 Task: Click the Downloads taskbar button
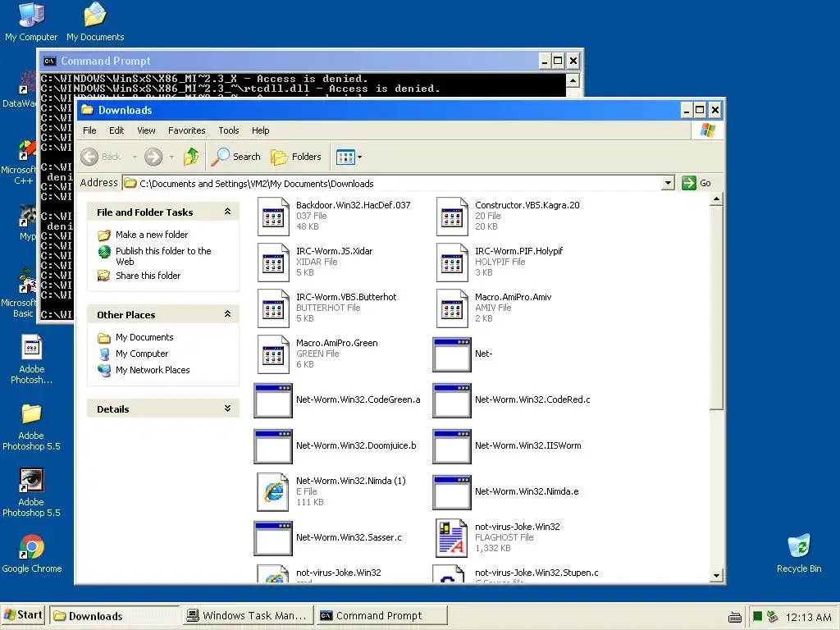tap(113, 616)
